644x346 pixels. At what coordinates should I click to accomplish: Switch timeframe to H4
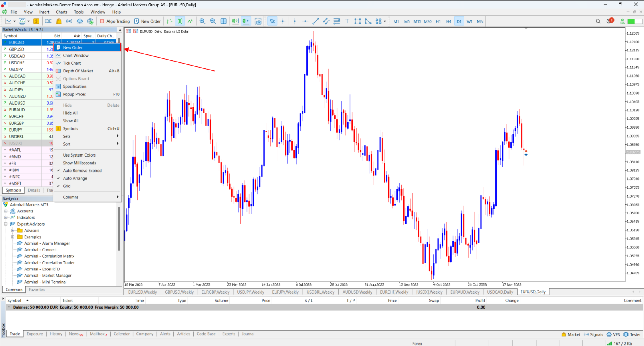tap(449, 21)
